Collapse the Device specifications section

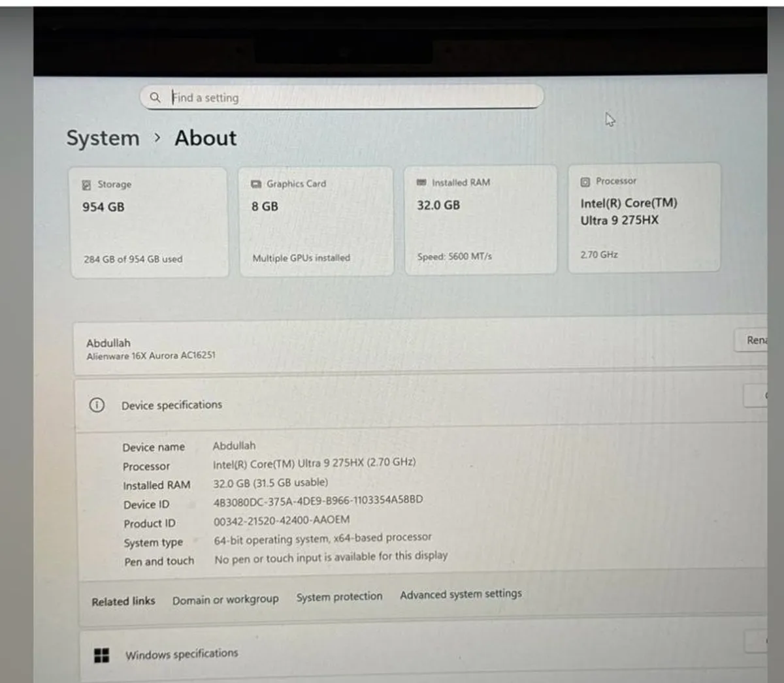coord(758,396)
